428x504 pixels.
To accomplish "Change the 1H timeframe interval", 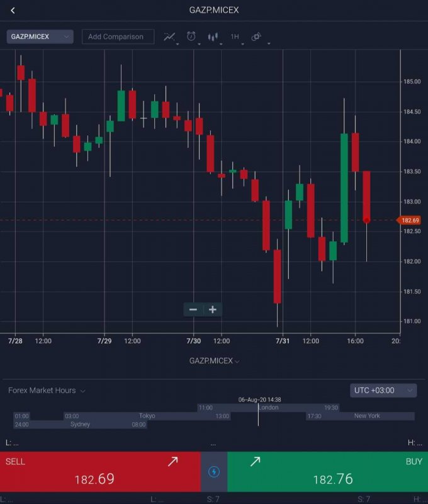I will (235, 37).
